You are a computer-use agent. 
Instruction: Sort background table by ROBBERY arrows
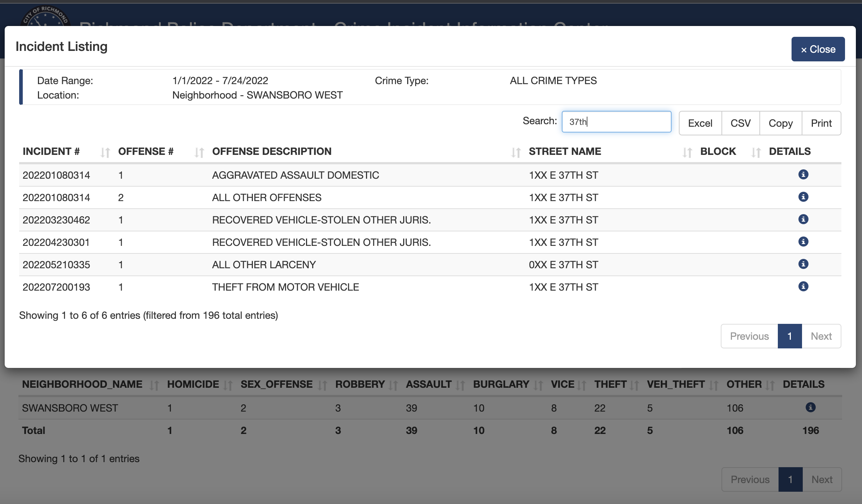[x=393, y=385]
